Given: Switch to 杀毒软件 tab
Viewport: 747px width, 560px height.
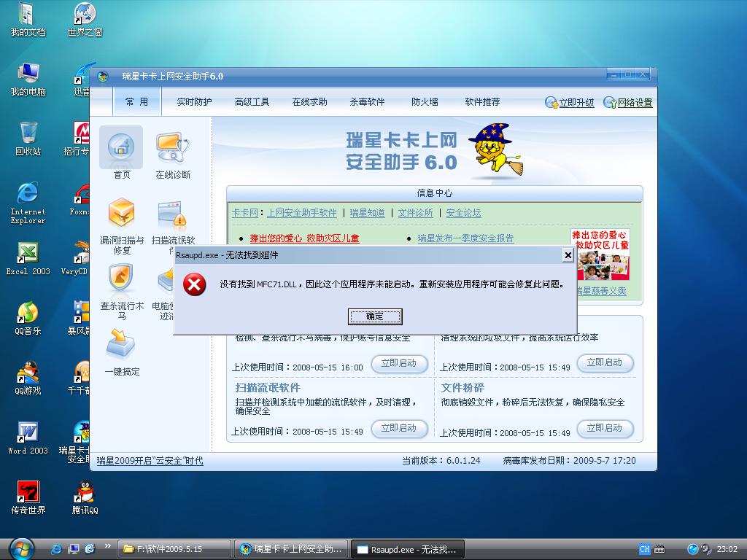Looking at the screenshot, I should tap(368, 102).
